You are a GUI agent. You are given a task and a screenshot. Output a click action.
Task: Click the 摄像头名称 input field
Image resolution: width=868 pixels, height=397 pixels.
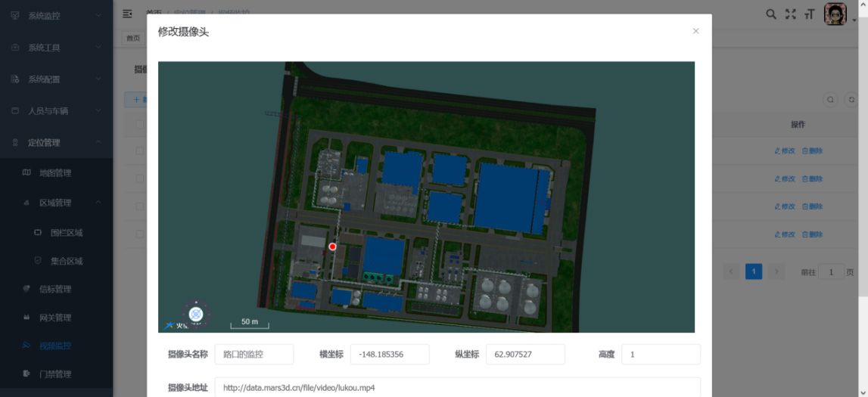254,354
